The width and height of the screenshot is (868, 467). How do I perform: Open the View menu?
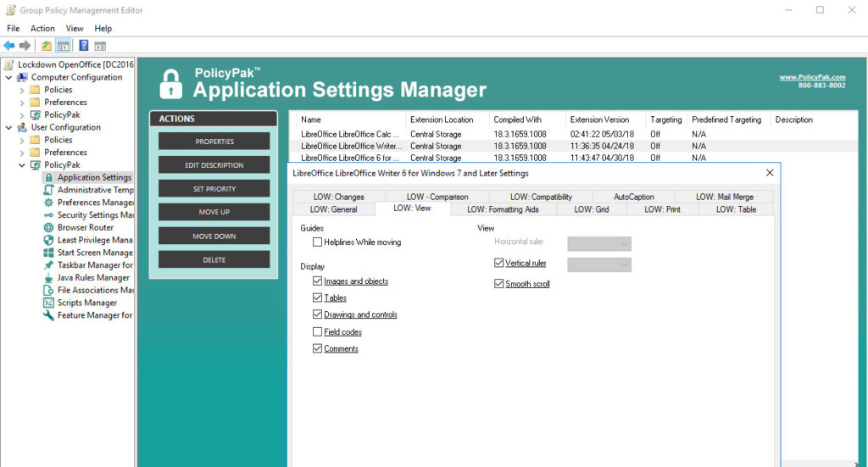(75, 28)
